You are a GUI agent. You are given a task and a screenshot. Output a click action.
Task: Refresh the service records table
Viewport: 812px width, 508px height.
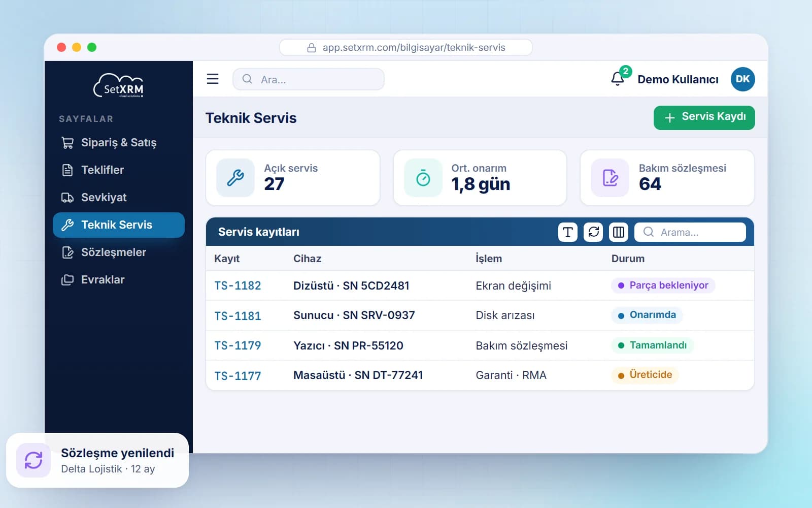593,232
